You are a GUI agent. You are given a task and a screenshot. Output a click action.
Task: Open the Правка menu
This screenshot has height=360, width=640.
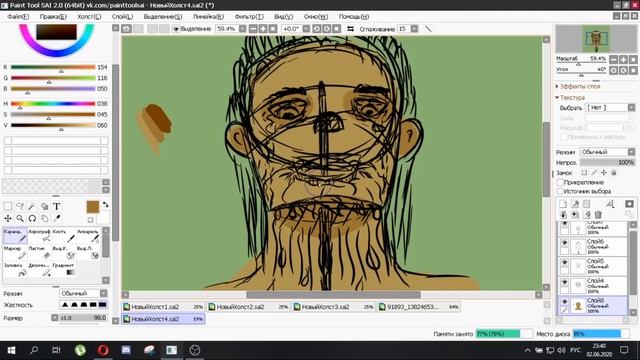53,16
